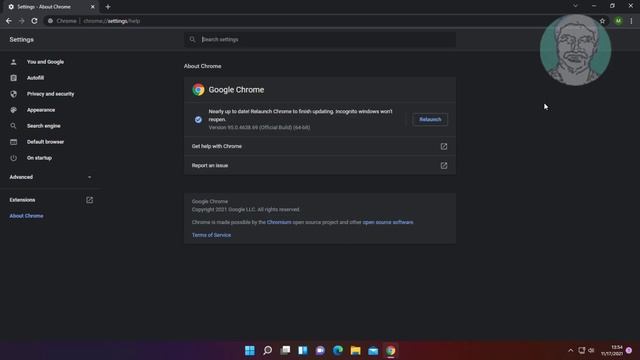The width and height of the screenshot is (640, 360).
Task: Select the Settings - About Chrome tab
Action: 49,7
